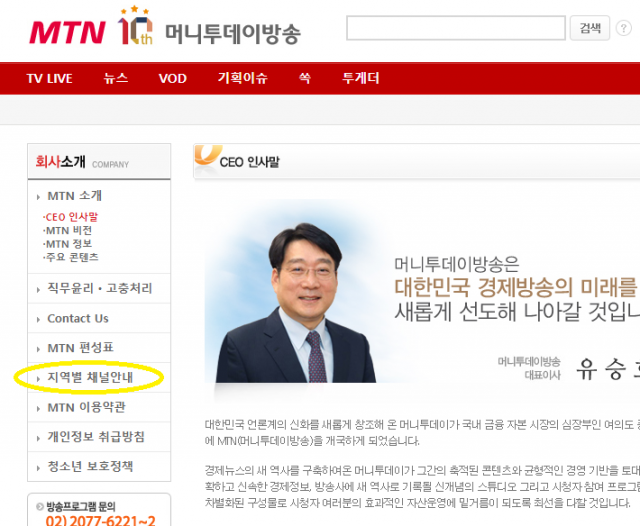Click the 방송프로그램 문의 label
640x526 pixels.
click(x=81, y=507)
